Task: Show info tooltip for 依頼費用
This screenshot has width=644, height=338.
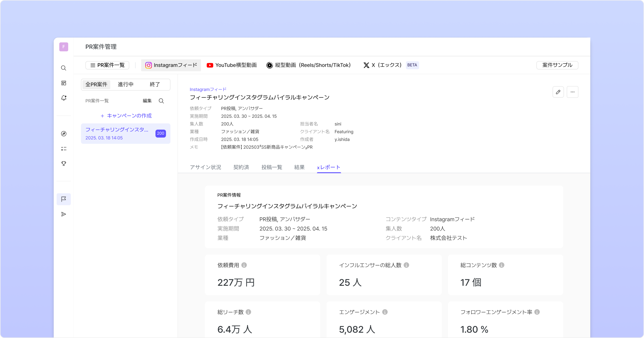Action: click(x=244, y=265)
